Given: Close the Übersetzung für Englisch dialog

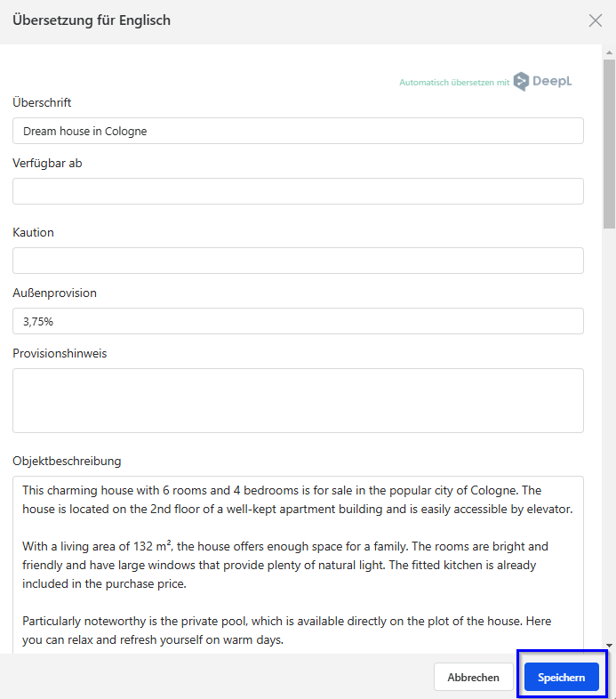Looking at the screenshot, I should point(595,20).
